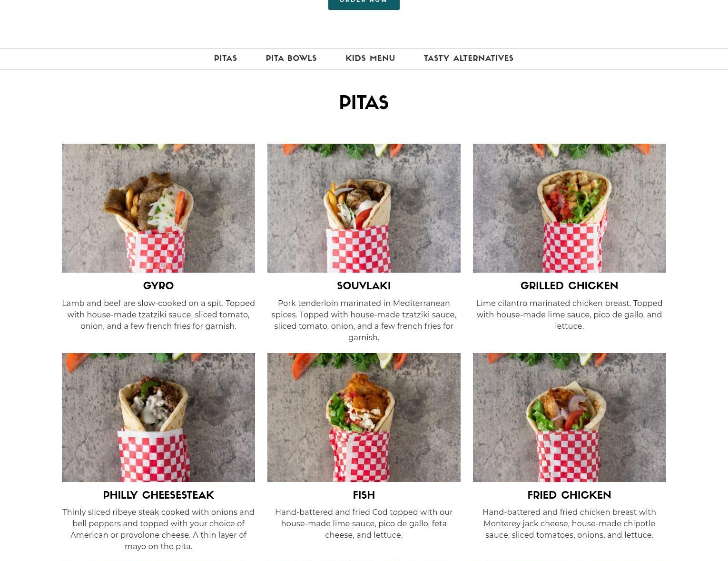The image size is (728, 561).
Task: Click the large PITAS section heading
Action: [364, 103]
